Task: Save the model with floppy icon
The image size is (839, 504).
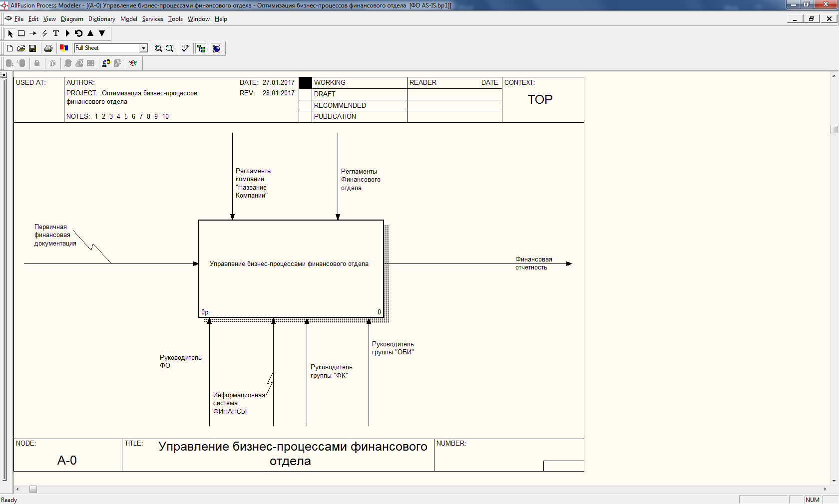Action: (x=32, y=48)
